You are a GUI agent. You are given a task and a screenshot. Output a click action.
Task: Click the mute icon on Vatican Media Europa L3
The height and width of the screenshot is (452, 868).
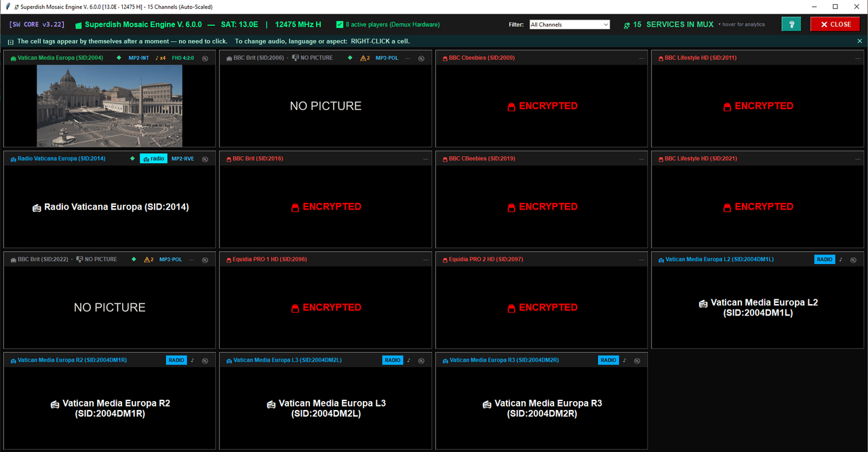(x=421, y=361)
